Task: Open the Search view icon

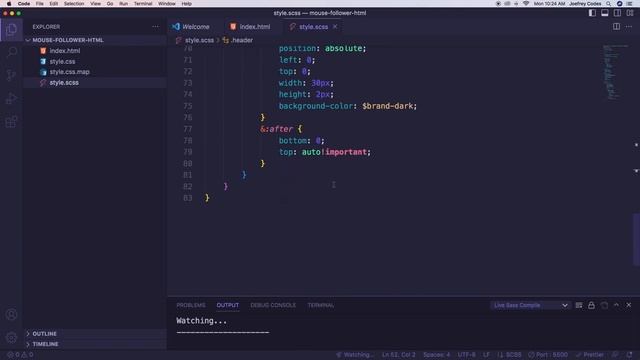Action: point(11,52)
